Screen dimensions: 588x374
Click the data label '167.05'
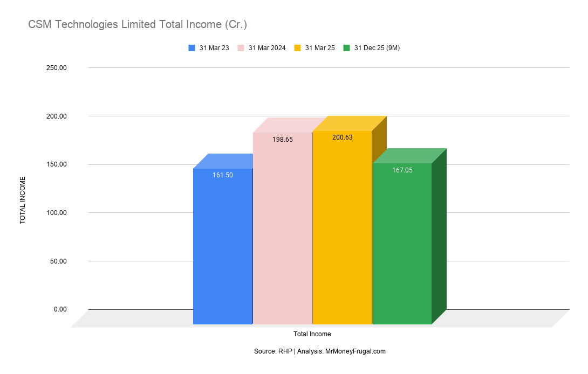(x=402, y=170)
